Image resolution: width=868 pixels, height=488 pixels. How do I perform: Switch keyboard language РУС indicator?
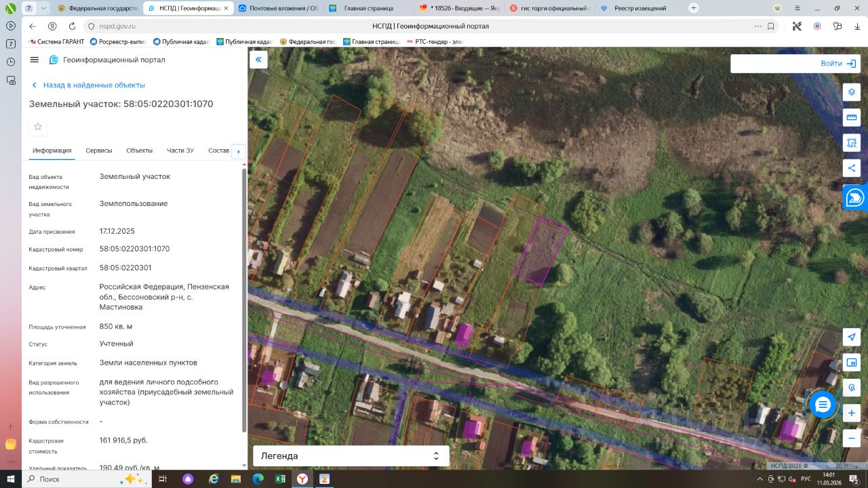[806, 479]
